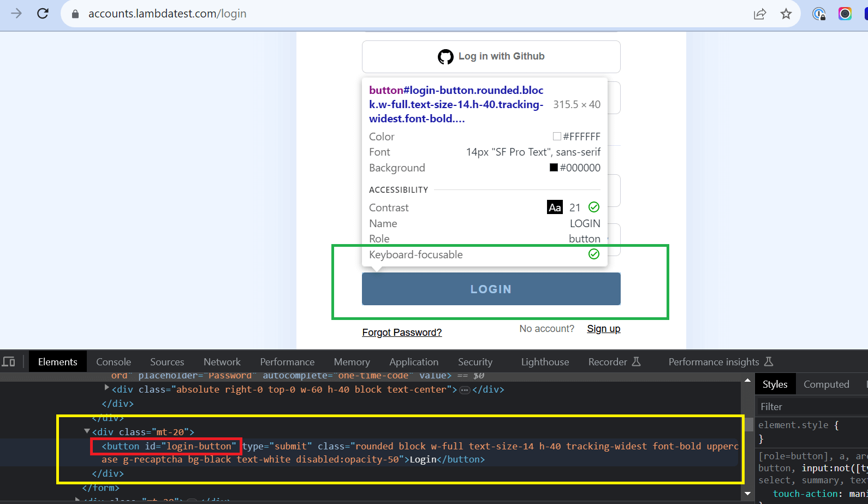868x504 pixels.
Task: Click the share page icon in address bar
Action: pyautogui.click(x=759, y=14)
